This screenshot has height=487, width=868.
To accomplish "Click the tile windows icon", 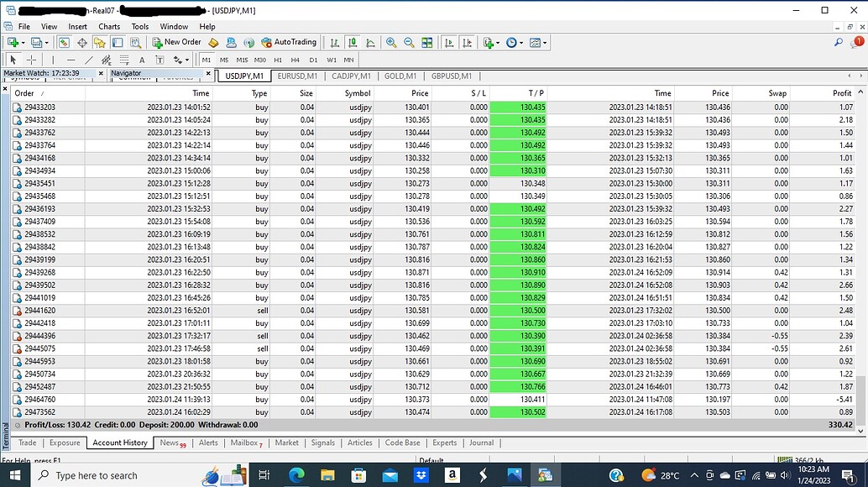I will [x=426, y=43].
